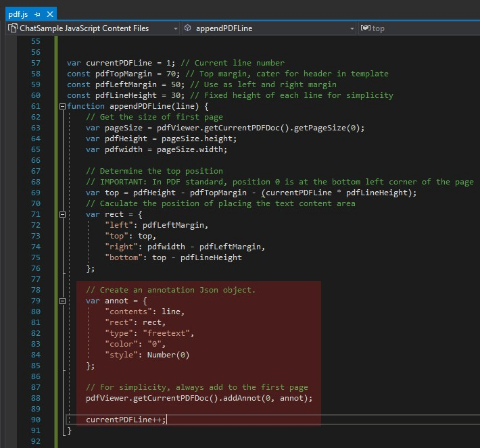Collapse the rect object block at line 71
The width and height of the screenshot is (480, 448).
(62, 214)
